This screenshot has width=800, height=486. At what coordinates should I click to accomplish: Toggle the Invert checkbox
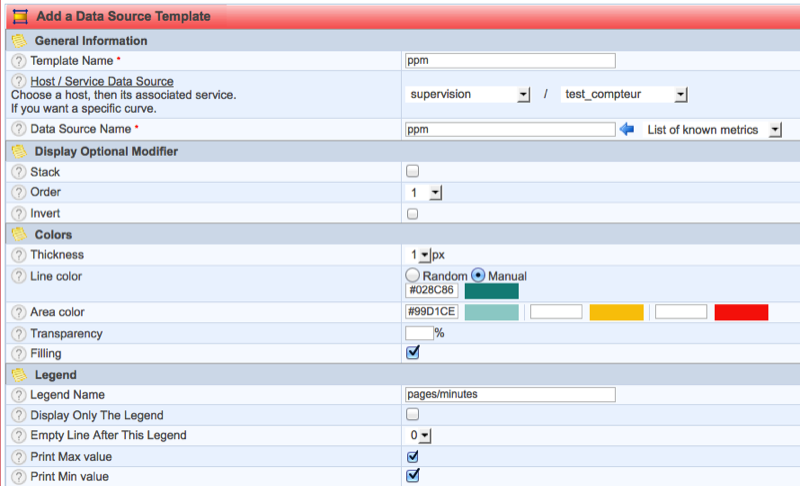412,213
